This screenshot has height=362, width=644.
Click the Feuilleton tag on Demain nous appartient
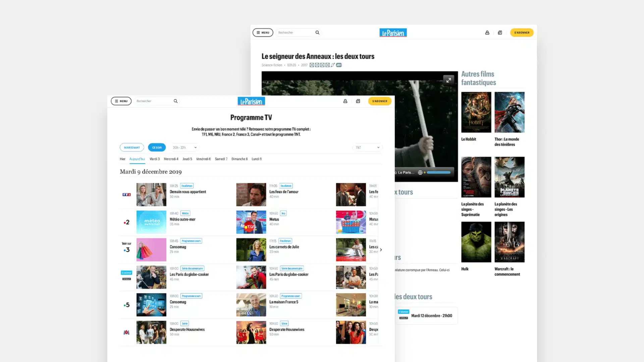(187, 186)
